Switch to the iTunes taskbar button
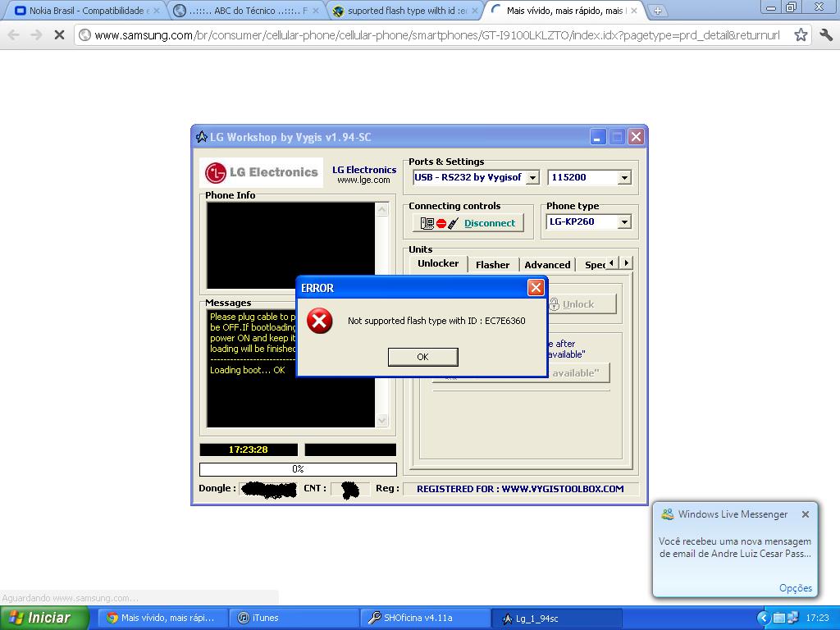The width and height of the screenshot is (840, 630). [x=293, y=618]
